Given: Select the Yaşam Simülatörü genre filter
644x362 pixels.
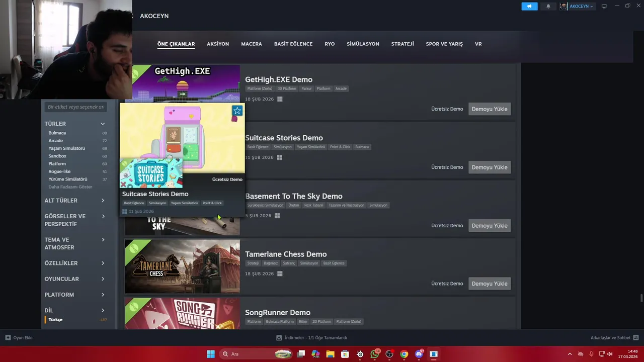Looking at the screenshot, I should coord(66,148).
